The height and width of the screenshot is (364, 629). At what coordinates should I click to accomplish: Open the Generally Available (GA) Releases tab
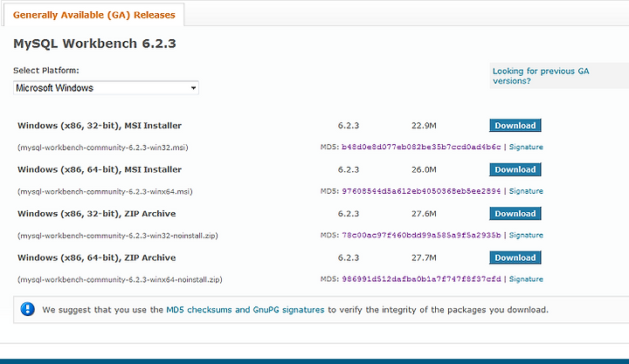[93, 15]
